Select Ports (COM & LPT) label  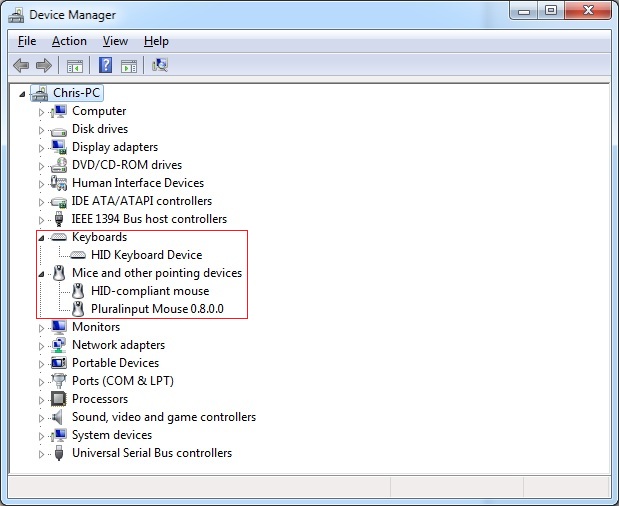point(123,381)
